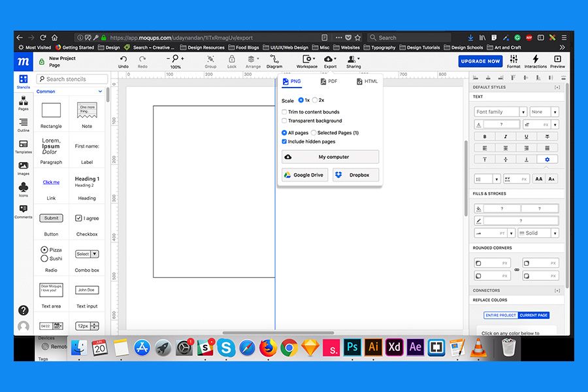Viewport: 588px width, 392px height.
Task: Open the Diagram tool in toolbar
Action: (x=274, y=59)
